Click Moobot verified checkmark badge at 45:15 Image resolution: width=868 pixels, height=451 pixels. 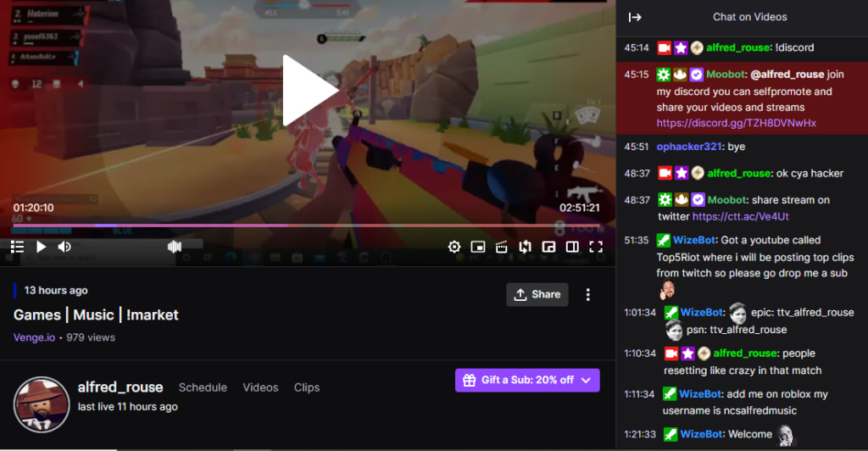[x=697, y=75]
